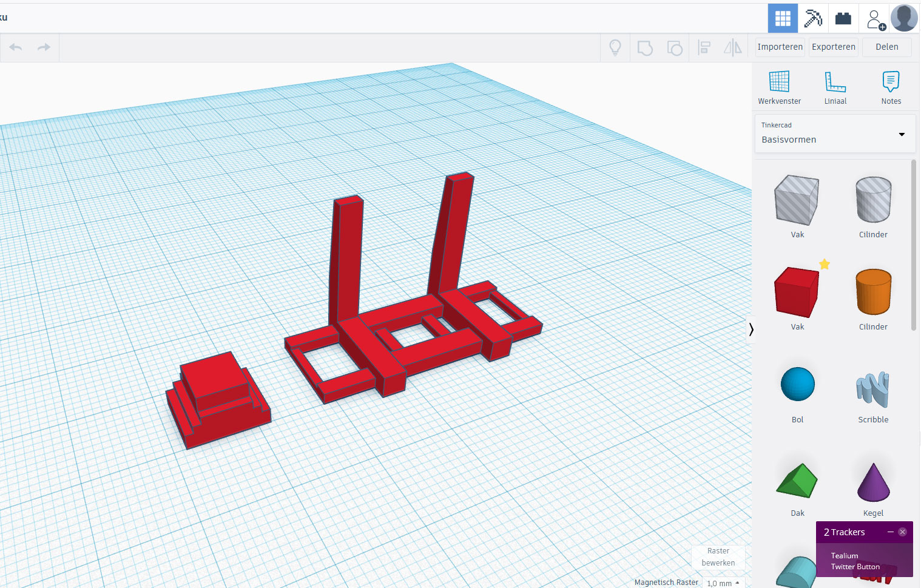Select the Werkvenster workplane tool

click(779, 87)
